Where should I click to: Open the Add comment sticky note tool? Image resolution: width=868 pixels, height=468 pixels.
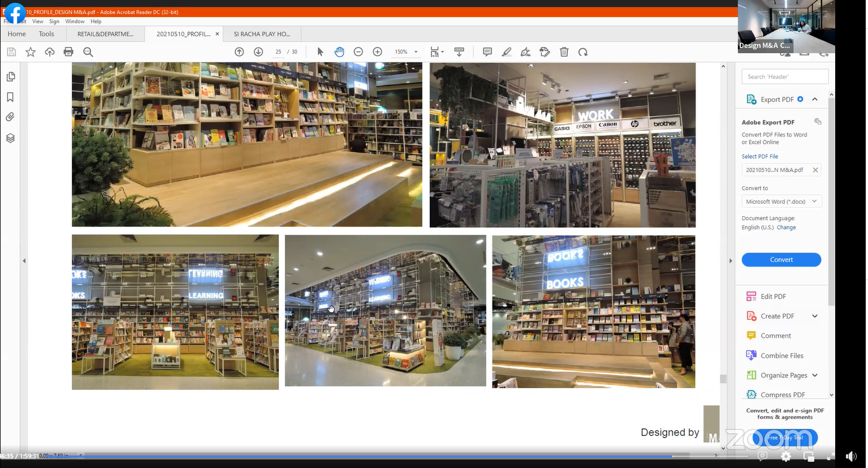[487, 52]
